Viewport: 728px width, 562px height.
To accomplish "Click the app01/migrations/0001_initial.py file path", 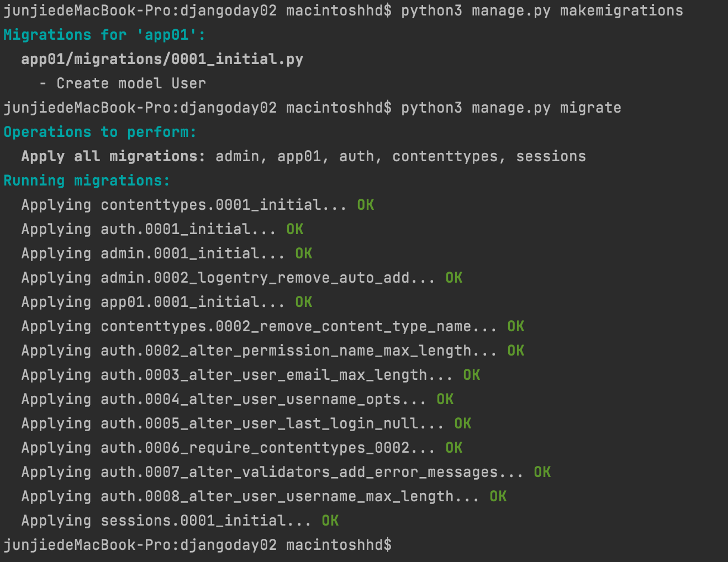I will (x=162, y=59).
